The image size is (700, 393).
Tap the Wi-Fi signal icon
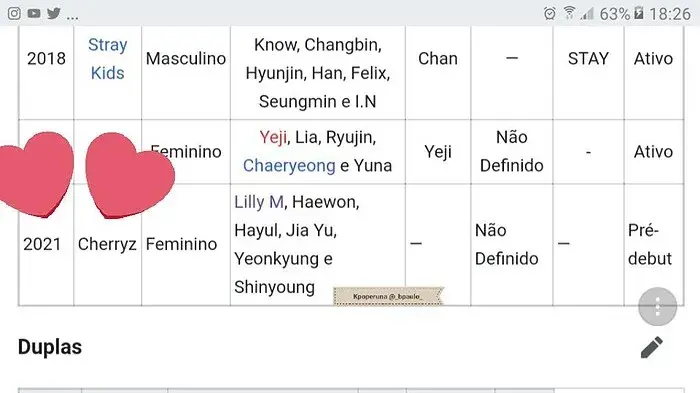(x=569, y=13)
